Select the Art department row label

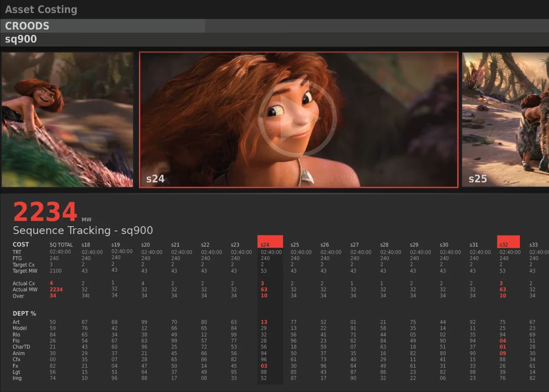(17, 322)
